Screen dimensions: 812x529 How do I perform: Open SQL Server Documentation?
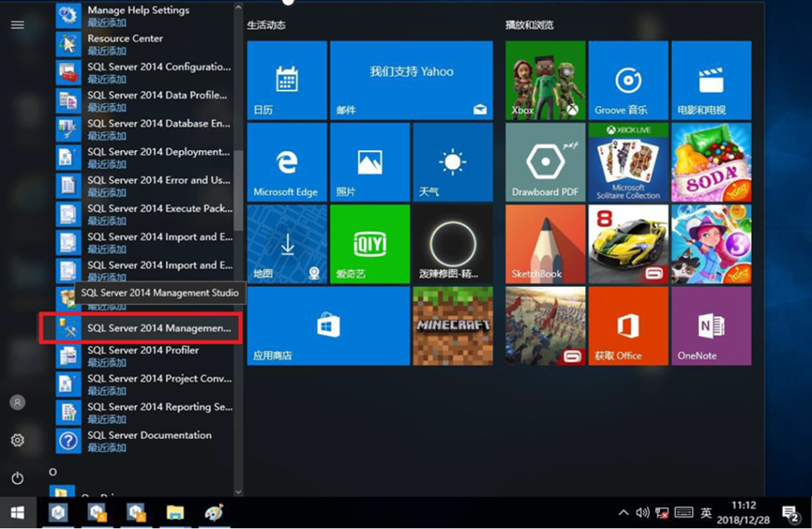pos(144,441)
